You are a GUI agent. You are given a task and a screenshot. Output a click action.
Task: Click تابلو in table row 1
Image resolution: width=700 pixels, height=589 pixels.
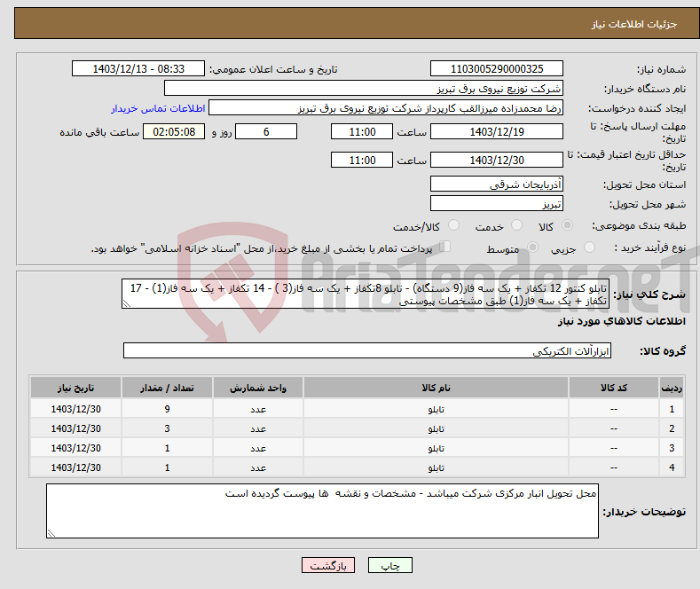click(x=436, y=409)
